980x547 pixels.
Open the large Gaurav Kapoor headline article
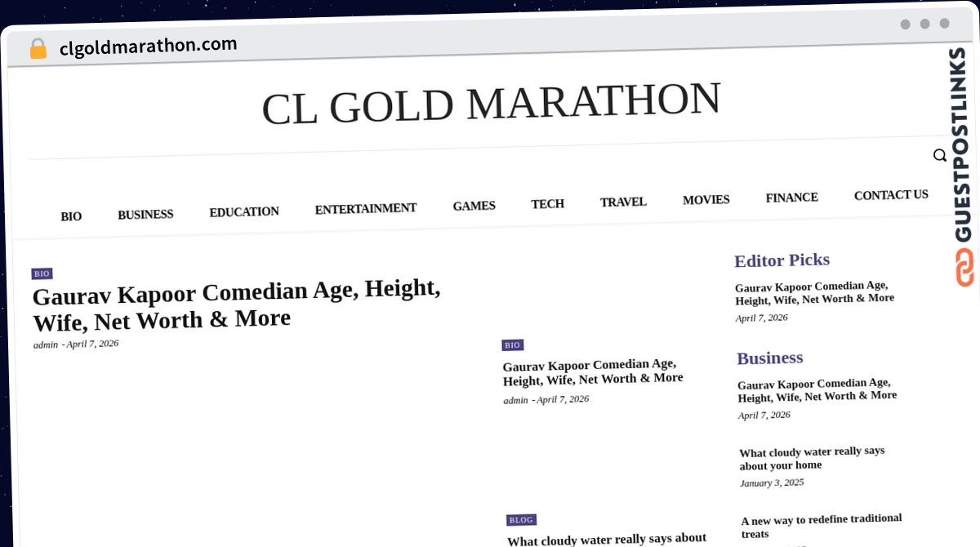(237, 305)
